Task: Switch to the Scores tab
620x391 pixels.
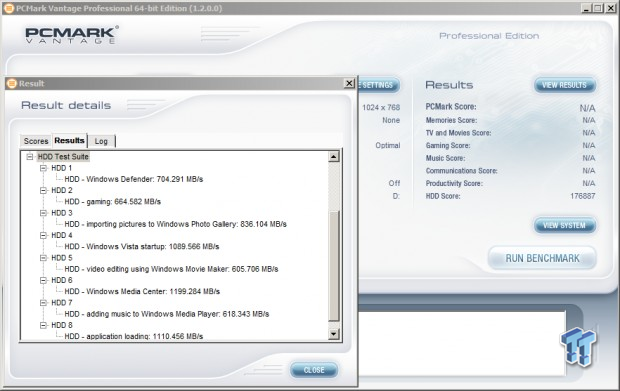Action: [x=36, y=141]
